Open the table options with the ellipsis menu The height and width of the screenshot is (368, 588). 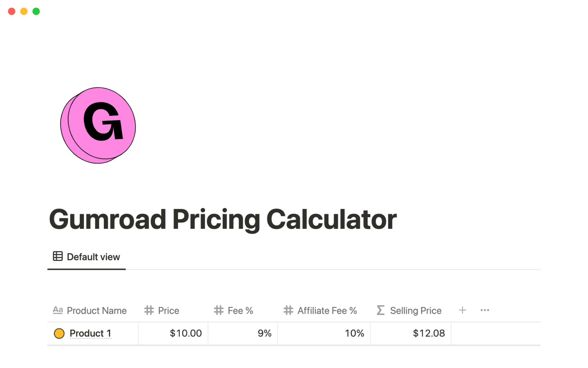485,310
